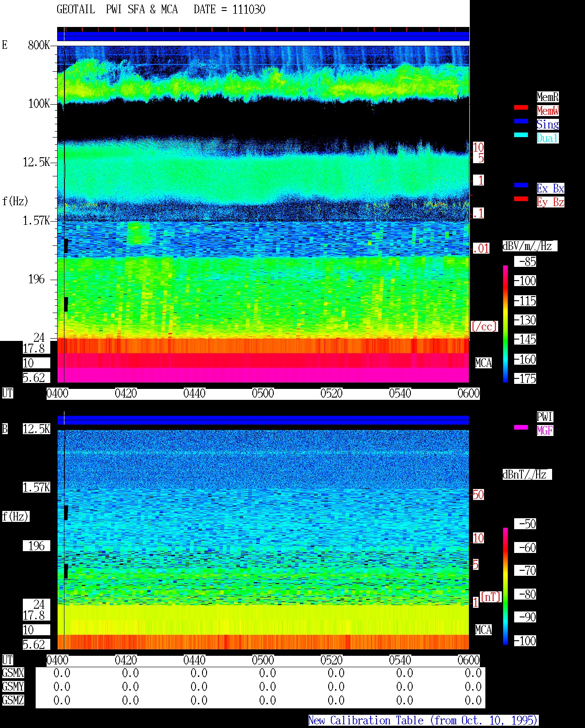Click the blue mode bar above E spectrogram
Viewport: 585px width, 728px height.
pos(263,36)
